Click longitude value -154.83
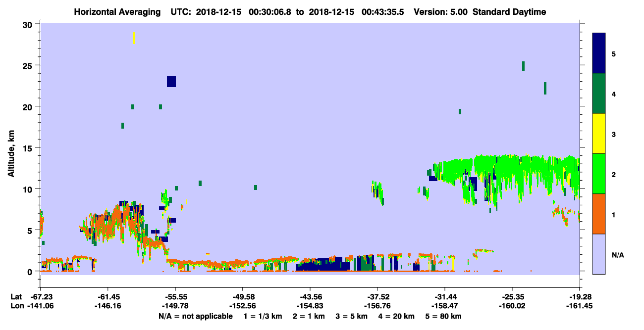644x330 pixels. tap(310, 306)
